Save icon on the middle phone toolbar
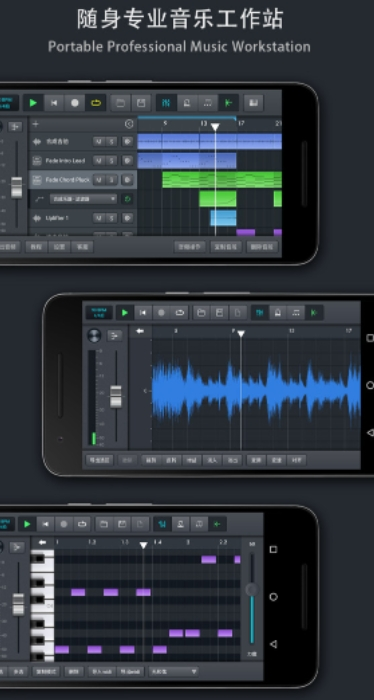Image resolution: width=374 pixels, height=700 pixels. 220,312
